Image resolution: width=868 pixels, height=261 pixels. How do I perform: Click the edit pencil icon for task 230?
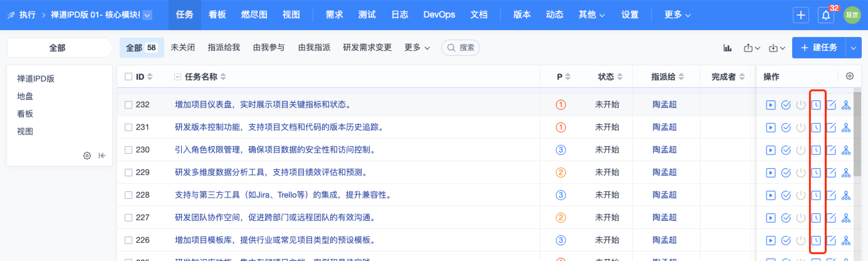[831, 150]
